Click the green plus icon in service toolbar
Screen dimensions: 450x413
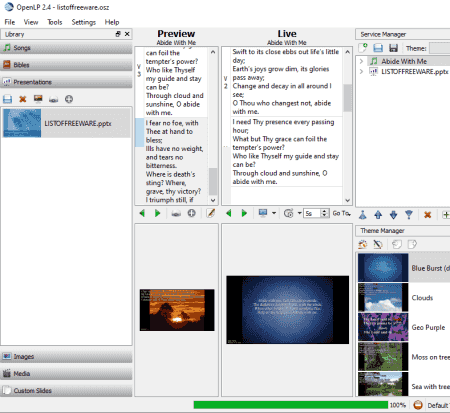tap(446, 215)
